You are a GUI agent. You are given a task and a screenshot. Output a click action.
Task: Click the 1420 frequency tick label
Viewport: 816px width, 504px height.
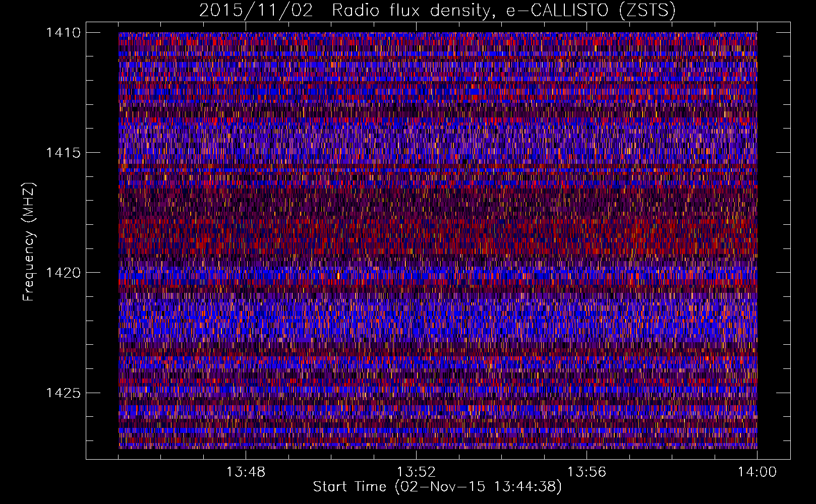point(63,273)
